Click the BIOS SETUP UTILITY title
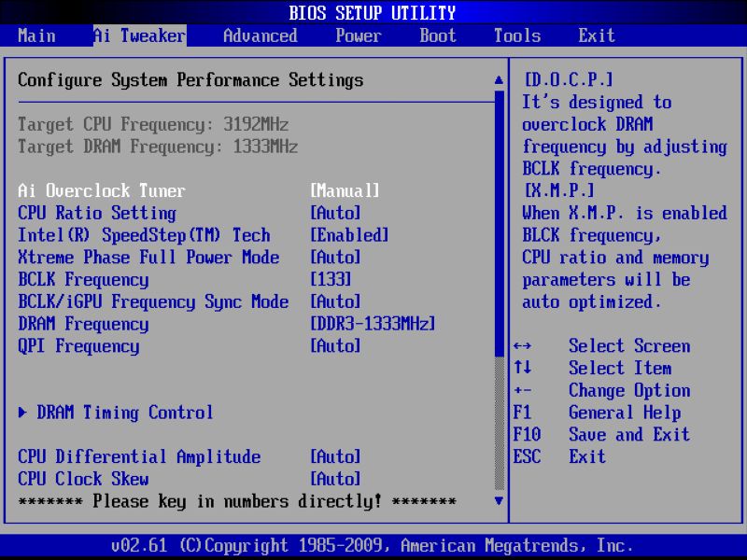The height and width of the screenshot is (560, 747). coord(373,13)
